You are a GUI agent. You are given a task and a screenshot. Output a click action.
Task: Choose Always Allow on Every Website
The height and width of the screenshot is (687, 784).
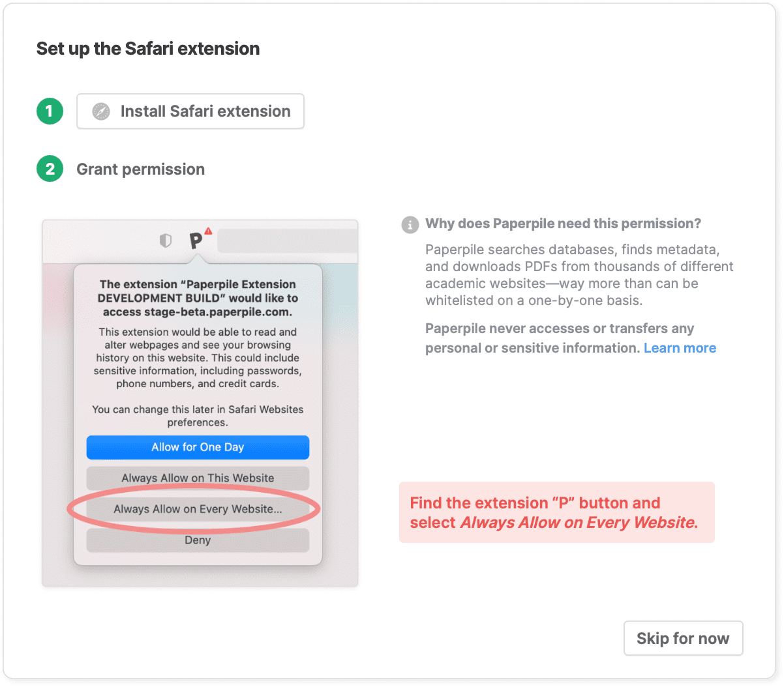coord(198,509)
